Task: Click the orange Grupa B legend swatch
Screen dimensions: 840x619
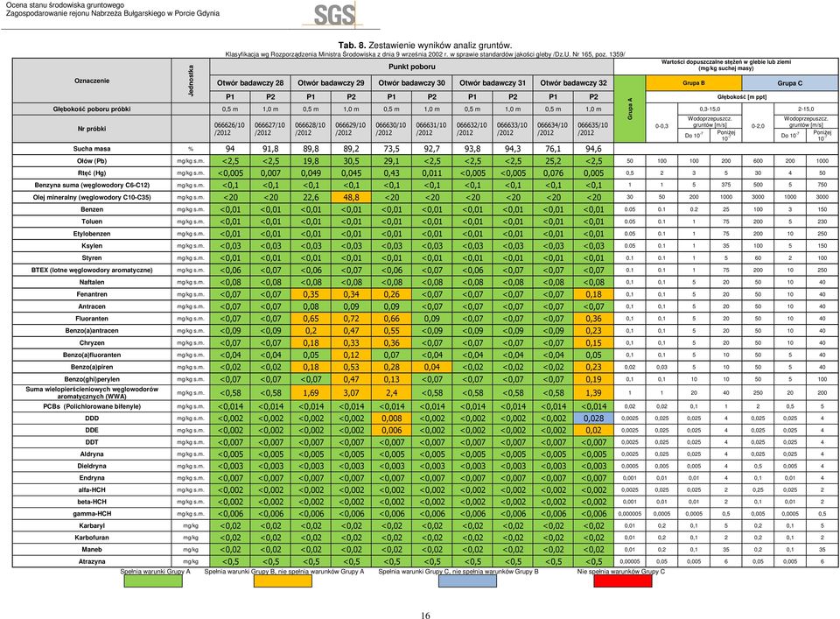Action: 283,581
